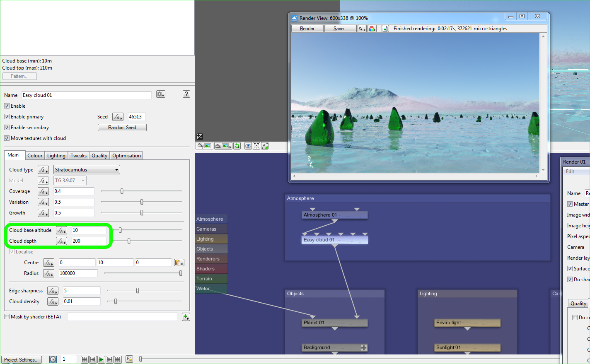Click the animation button for Radius
Screen dimensions: 590x364
point(49,273)
